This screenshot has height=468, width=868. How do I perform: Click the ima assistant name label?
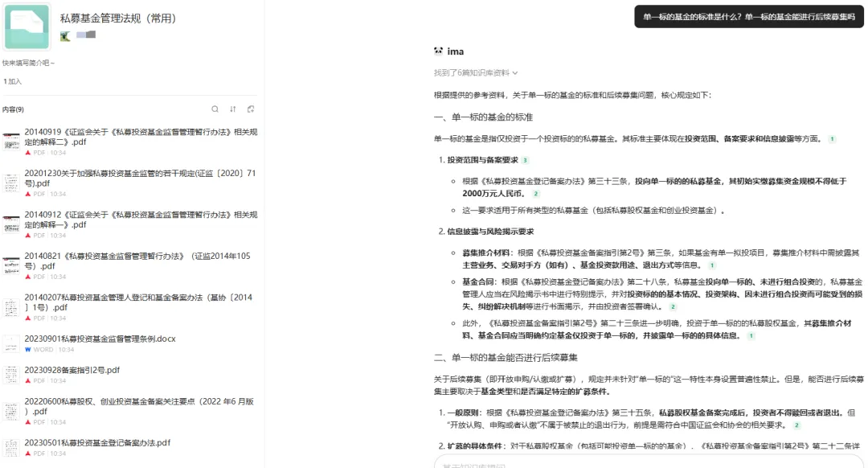tap(456, 51)
